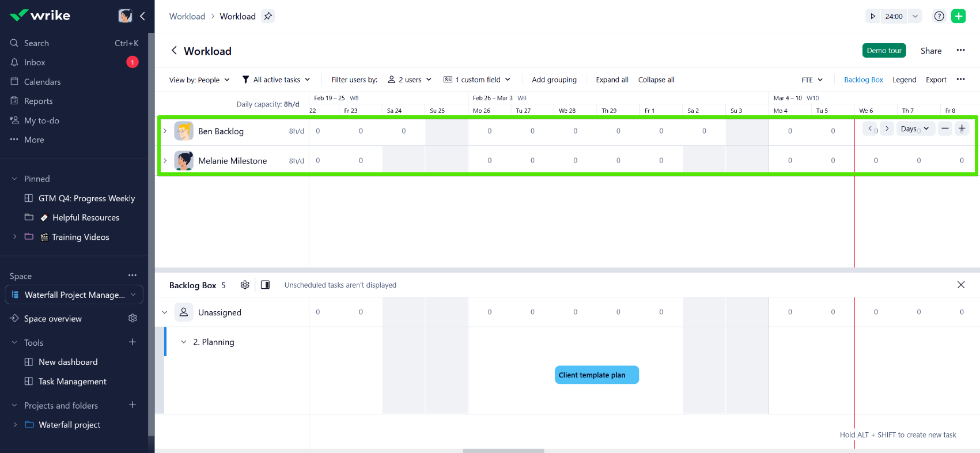Open GTM Q4: Progress Weekly dashboard
980x453 pixels.
[86, 198]
